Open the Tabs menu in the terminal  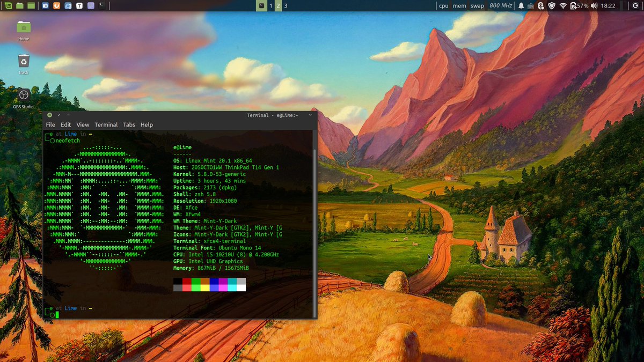point(129,124)
